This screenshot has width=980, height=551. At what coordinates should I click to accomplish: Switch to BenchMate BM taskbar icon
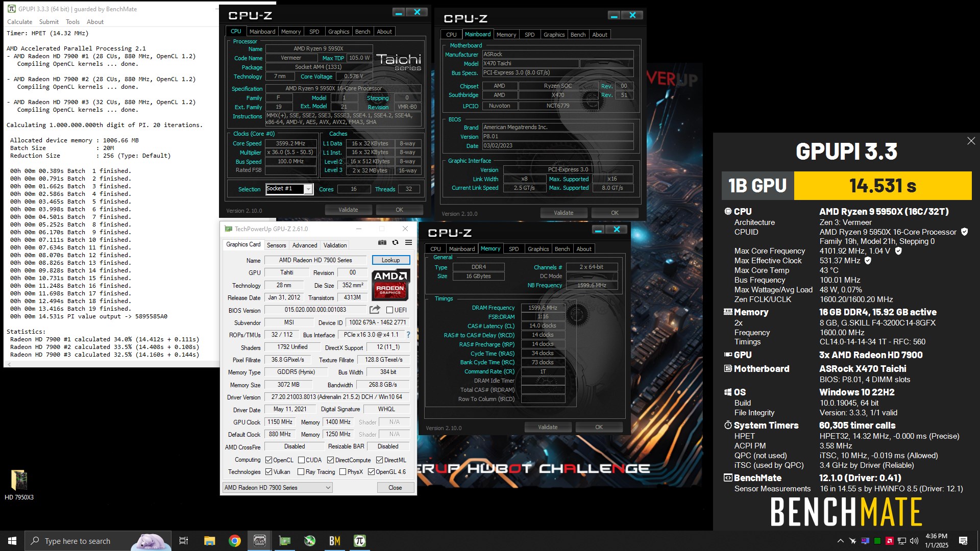click(335, 541)
